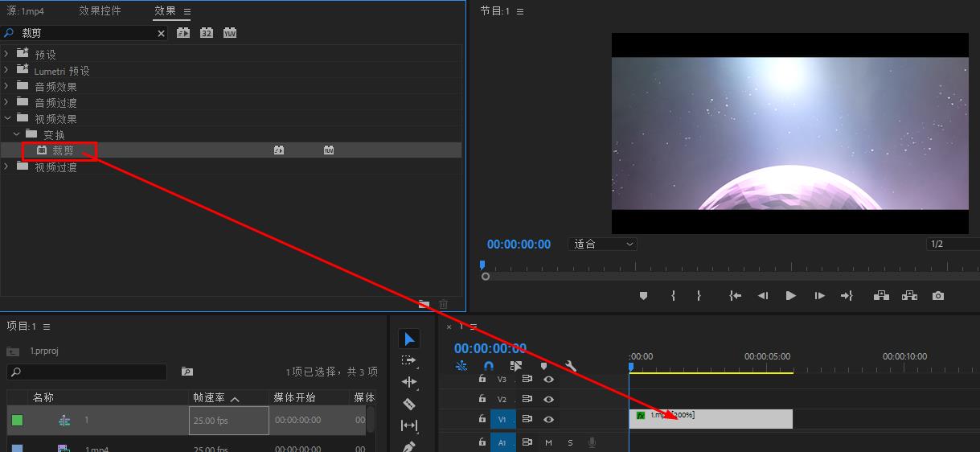
Task: Click the 1.mp4 clip on V1 track
Action: pyautogui.click(x=724, y=419)
